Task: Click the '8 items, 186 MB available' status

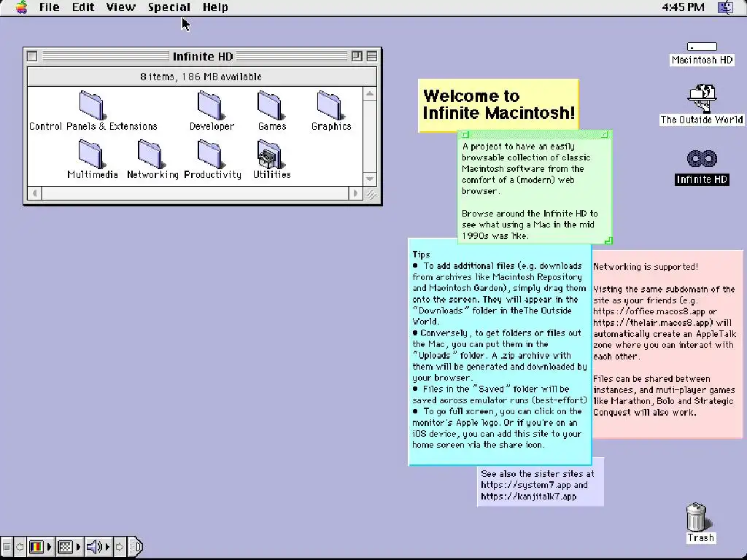Action: point(201,77)
